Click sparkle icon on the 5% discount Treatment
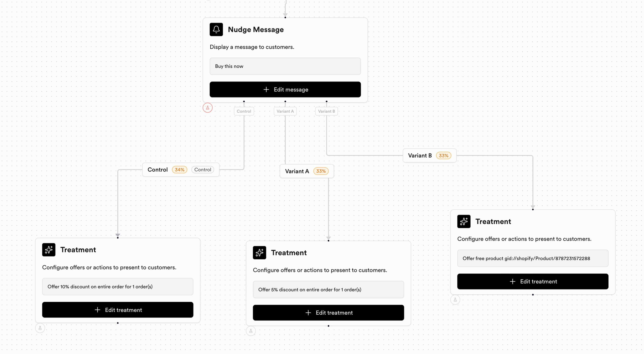This screenshot has height=354, width=644. coord(260,253)
